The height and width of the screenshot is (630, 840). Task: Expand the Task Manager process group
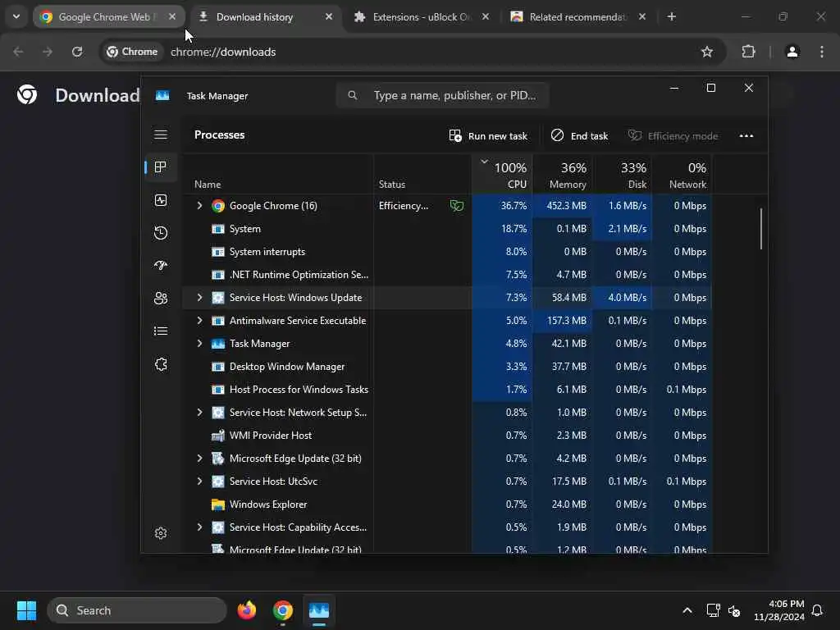199,344
